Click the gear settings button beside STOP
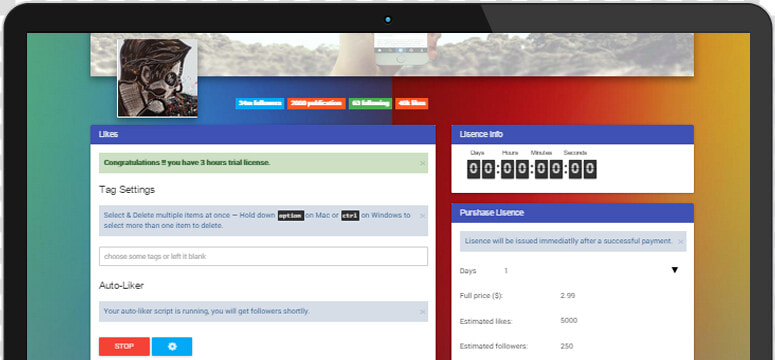The image size is (775, 360). [x=172, y=346]
